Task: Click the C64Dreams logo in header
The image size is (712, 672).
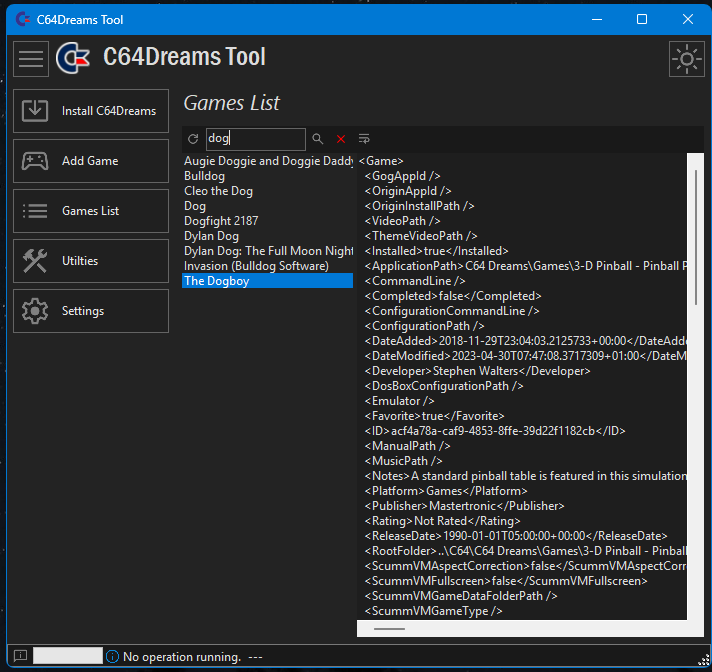Action: (73, 58)
